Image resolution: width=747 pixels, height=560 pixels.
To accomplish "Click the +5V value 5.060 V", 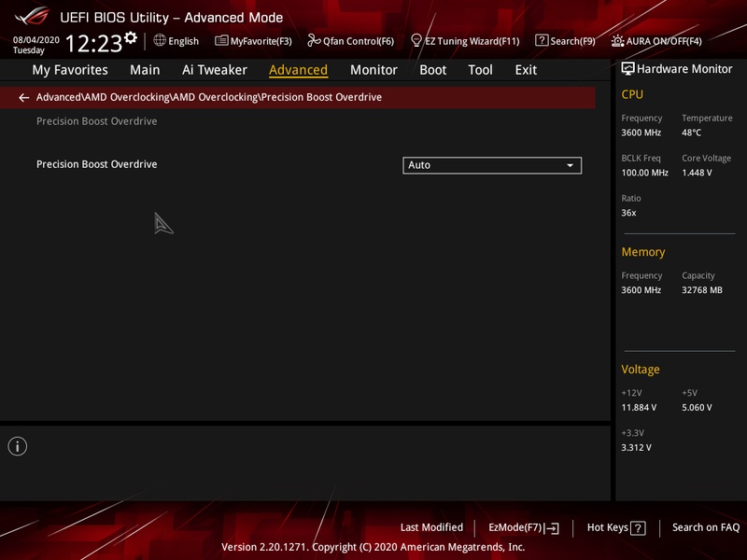I will pos(697,408).
